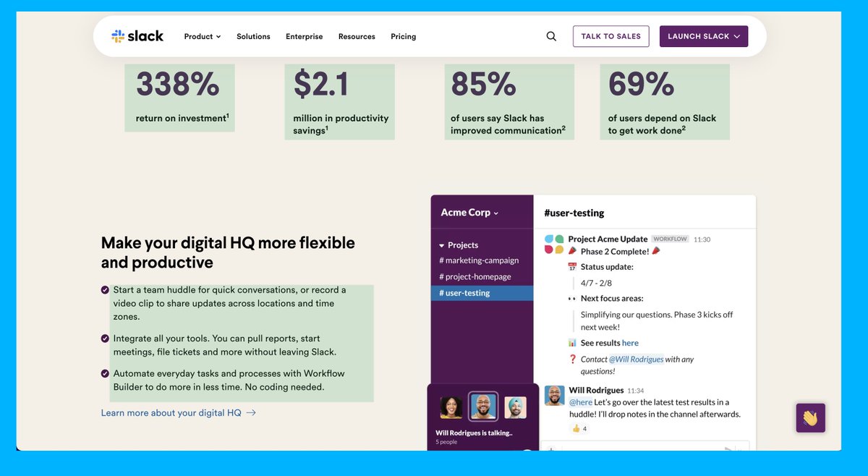Click the waving hand chat widget

coord(810,418)
